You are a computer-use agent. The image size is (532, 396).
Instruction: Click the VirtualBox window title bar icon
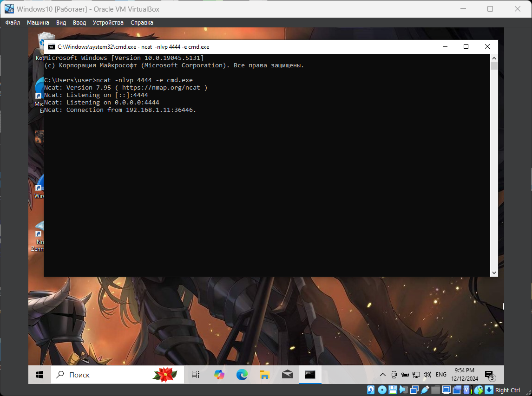(9, 9)
